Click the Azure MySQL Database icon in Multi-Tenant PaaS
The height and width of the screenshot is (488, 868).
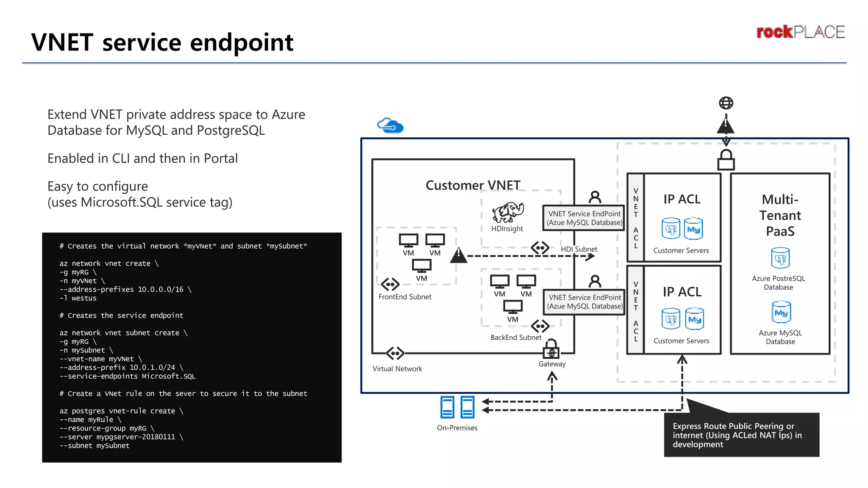tap(781, 312)
